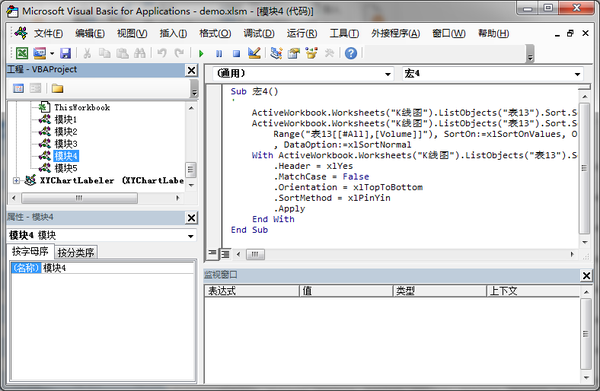Toggle Full Module View button at code bottom
The height and width of the screenshot is (391, 600).
click(225, 254)
